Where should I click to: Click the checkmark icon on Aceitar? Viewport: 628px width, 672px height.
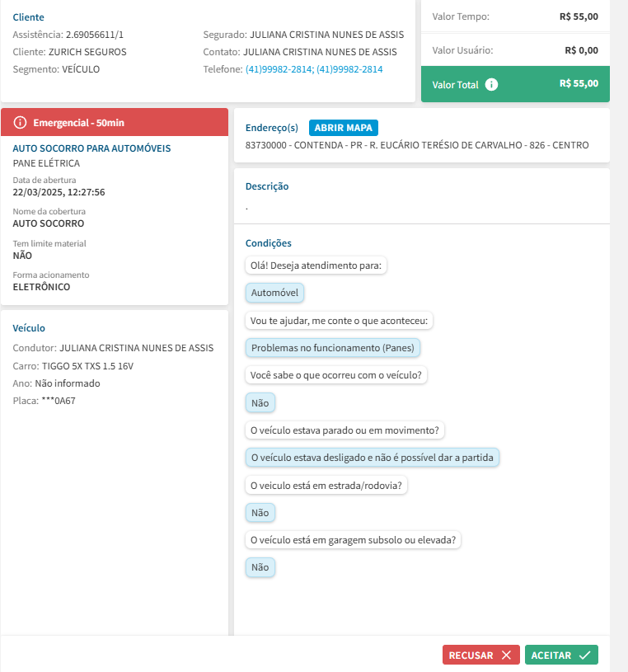585,655
